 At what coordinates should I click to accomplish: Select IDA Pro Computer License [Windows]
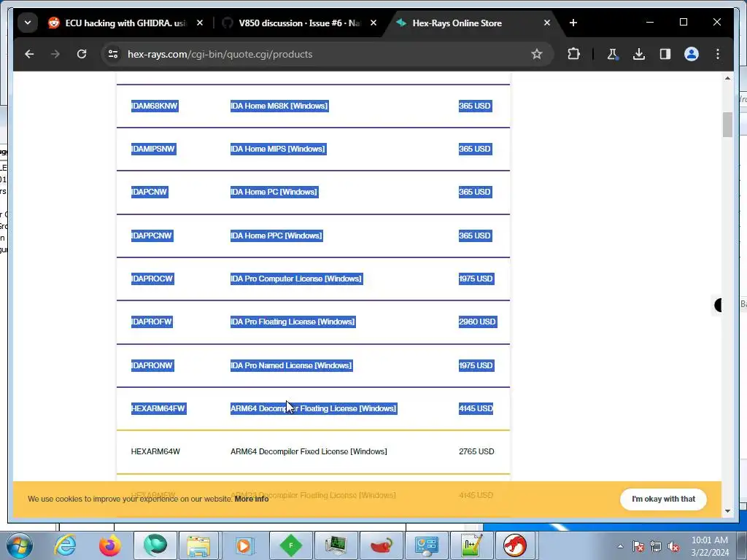(x=296, y=279)
